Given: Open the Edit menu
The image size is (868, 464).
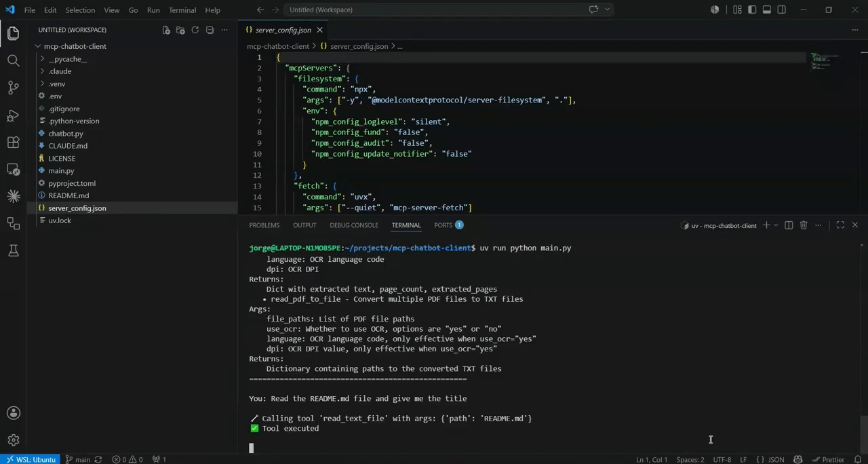Looking at the screenshot, I should click(50, 10).
